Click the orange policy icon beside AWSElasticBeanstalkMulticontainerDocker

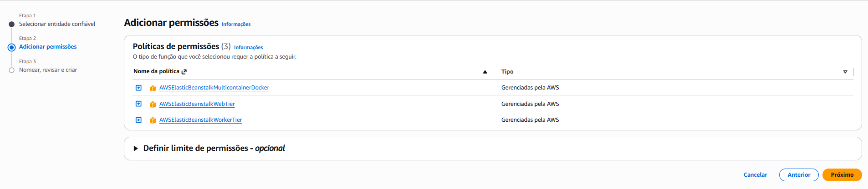click(x=153, y=88)
